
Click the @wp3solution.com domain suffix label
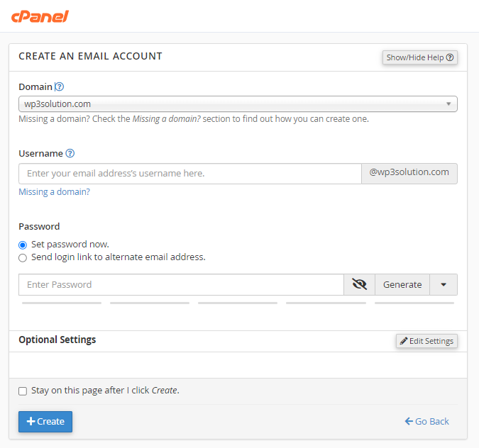[409, 172]
